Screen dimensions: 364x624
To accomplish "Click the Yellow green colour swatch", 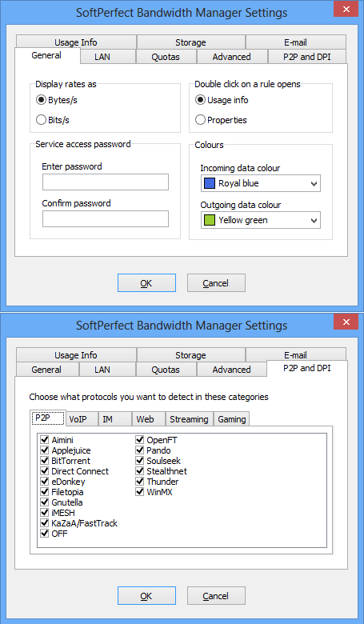I will click(x=210, y=220).
